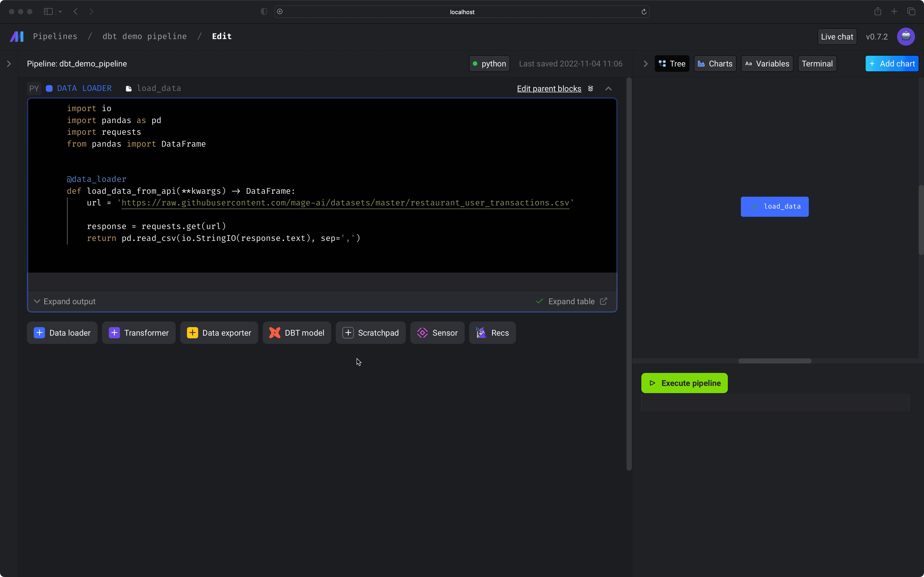
Task: Add a Sensor block
Action: pyautogui.click(x=437, y=333)
